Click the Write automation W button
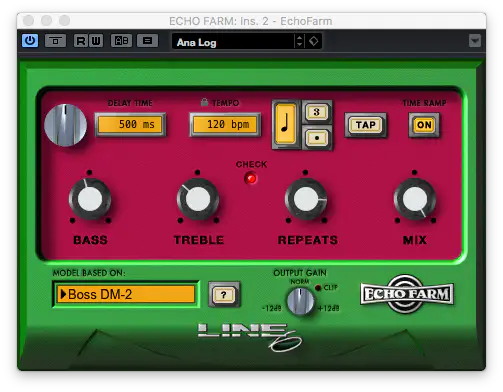The height and width of the screenshot is (392, 503). [x=96, y=41]
